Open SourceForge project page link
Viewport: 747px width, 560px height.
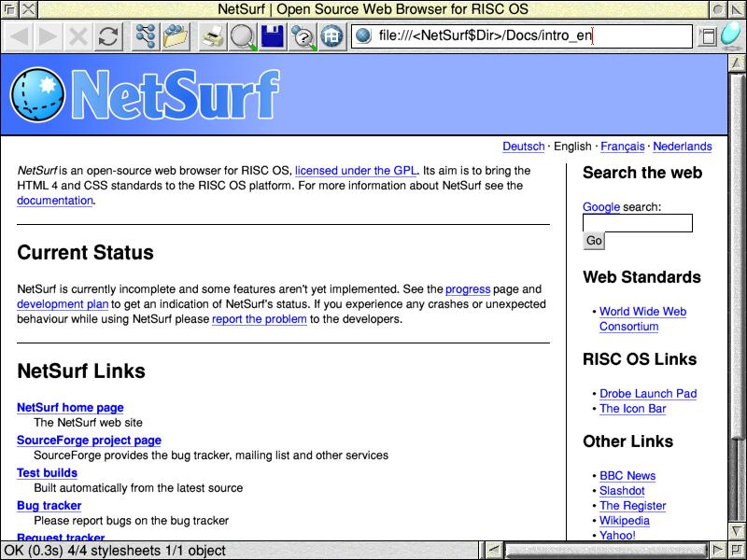tap(89, 441)
